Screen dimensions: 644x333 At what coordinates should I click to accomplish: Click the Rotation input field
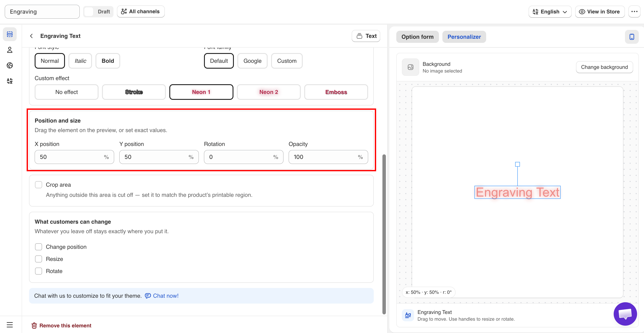click(243, 157)
